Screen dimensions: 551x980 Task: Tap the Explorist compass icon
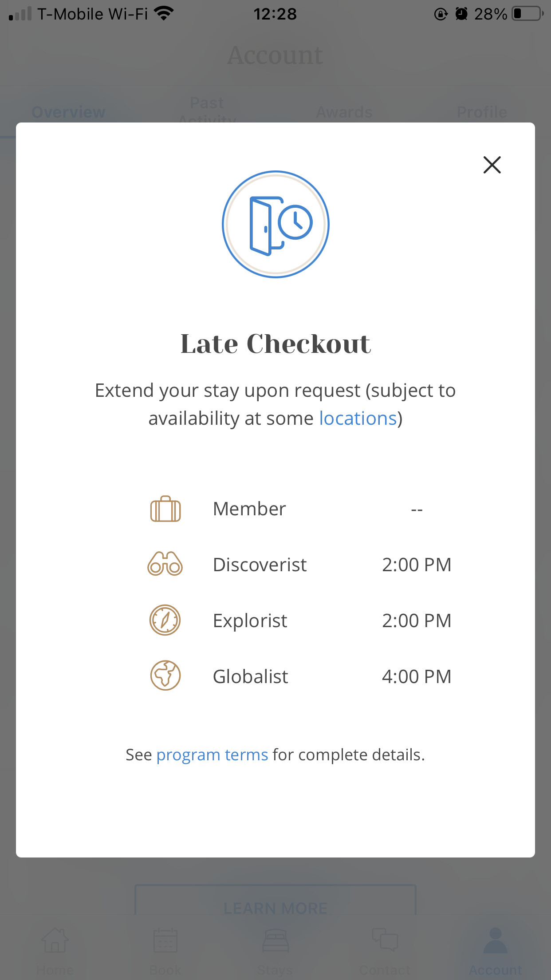click(165, 620)
